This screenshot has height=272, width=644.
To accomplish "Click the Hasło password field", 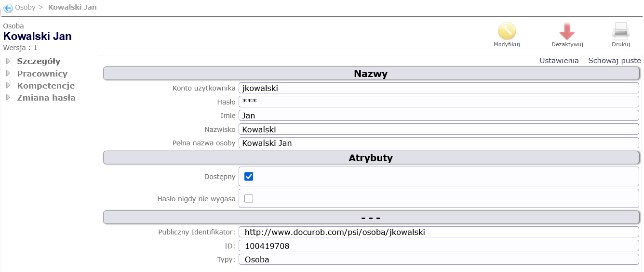I will [x=438, y=102].
